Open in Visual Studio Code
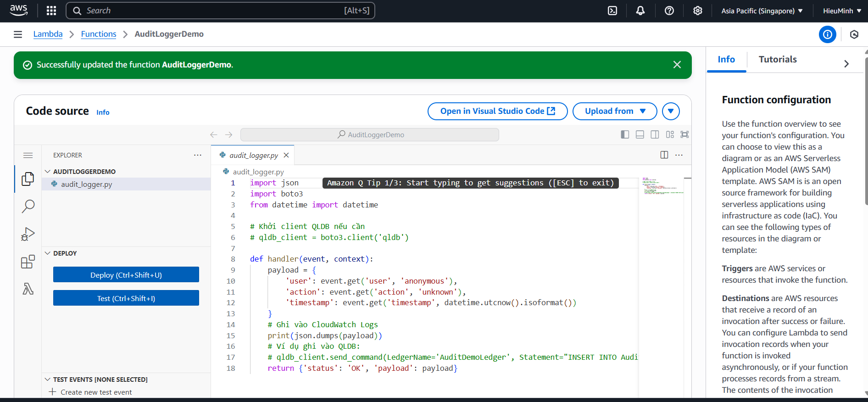The width and height of the screenshot is (868, 402). click(498, 111)
